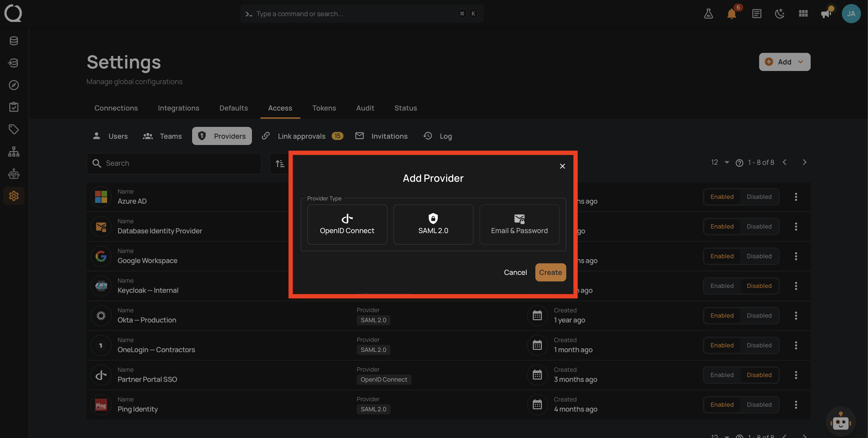The height and width of the screenshot is (438, 868).
Task: Open the Users sub-tab
Action: (110, 136)
